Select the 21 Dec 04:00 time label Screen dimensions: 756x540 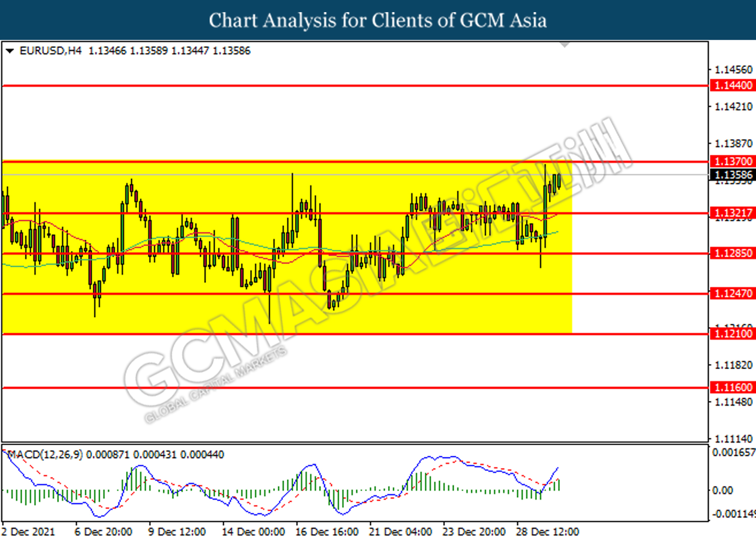[x=401, y=532]
